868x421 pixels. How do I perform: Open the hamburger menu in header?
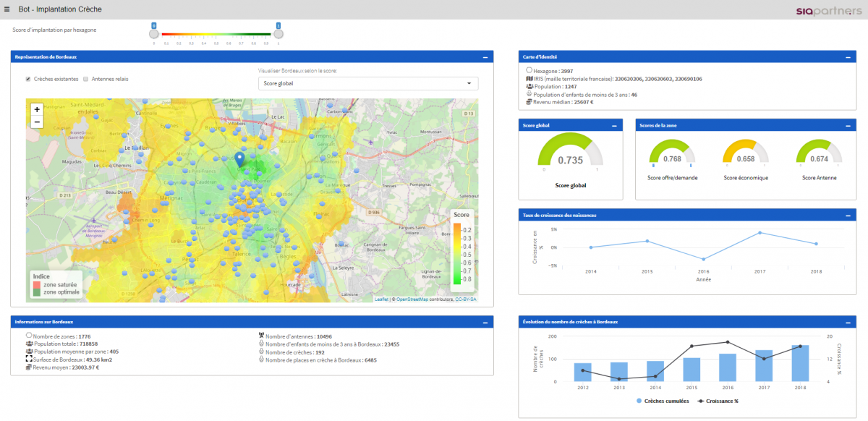coord(7,9)
